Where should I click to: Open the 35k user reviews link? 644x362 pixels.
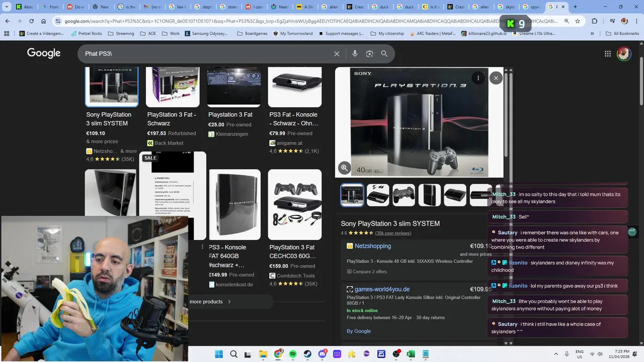point(393,233)
